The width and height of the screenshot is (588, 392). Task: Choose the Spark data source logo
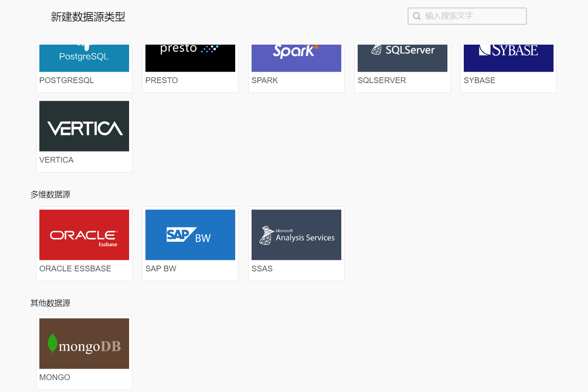coord(296,58)
